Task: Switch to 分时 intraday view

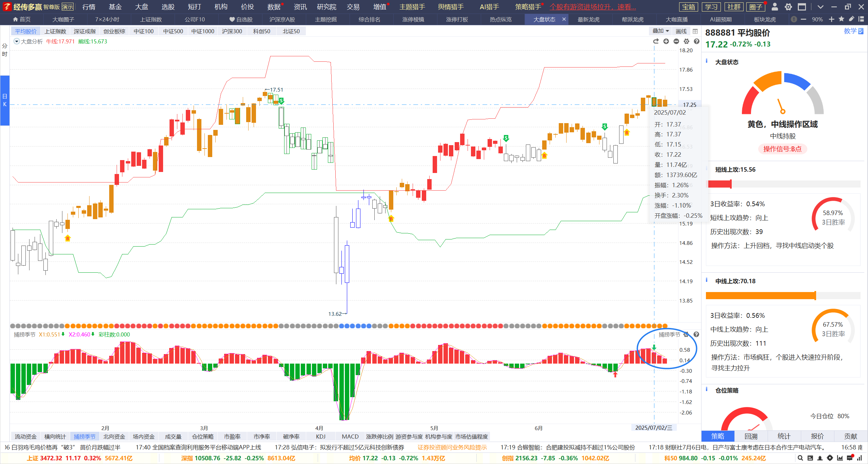Action: 5,50
